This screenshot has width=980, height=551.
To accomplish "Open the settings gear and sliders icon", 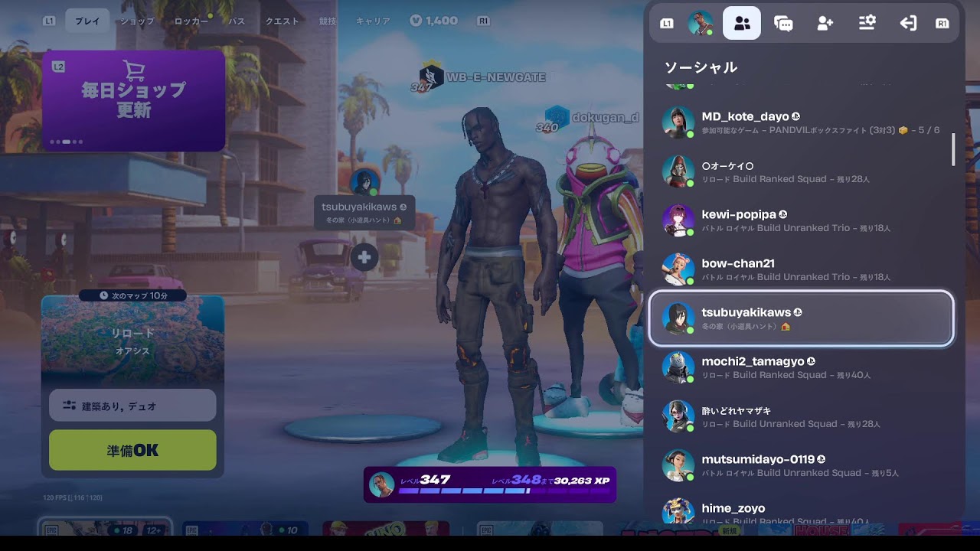I will point(867,23).
